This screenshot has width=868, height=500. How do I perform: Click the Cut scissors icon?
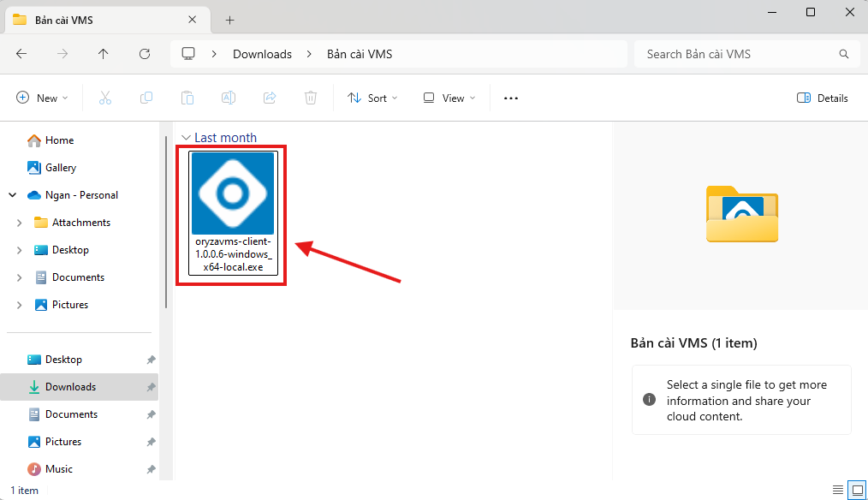[105, 98]
